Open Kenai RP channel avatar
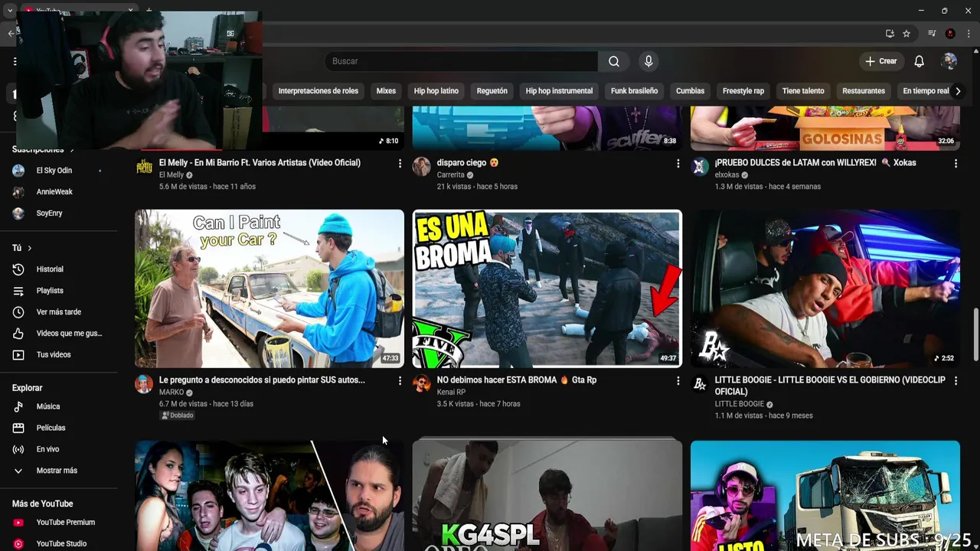The image size is (980, 551). click(422, 384)
